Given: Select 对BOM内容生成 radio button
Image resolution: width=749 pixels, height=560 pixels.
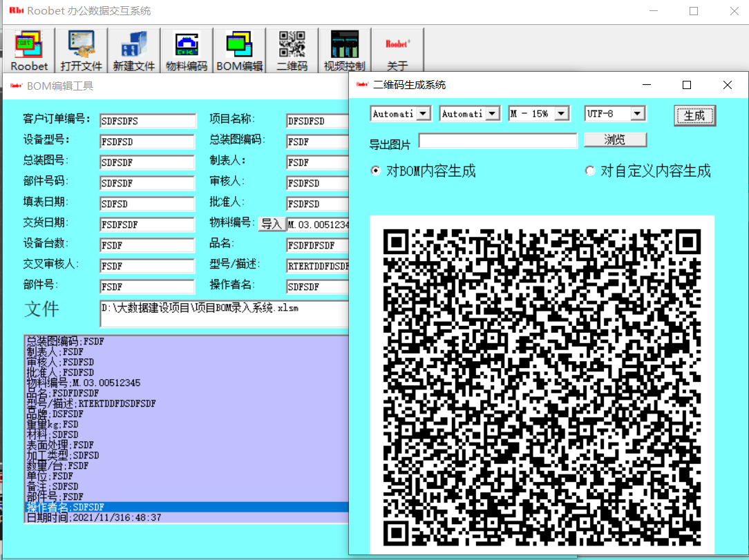Looking at the screenshot, I should (376, 171).
